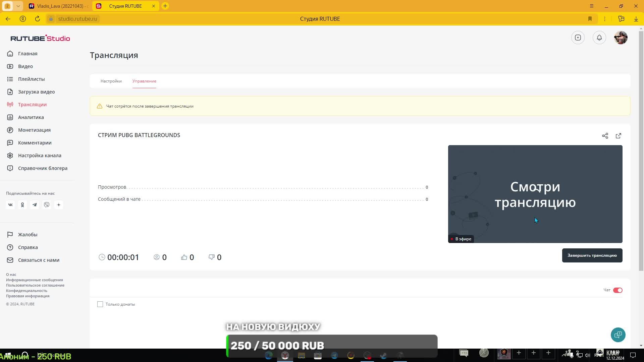Open the Конфиденциальность link
Image resolution: width=644 pixels, height=362 pixels.
coord(26,291)
